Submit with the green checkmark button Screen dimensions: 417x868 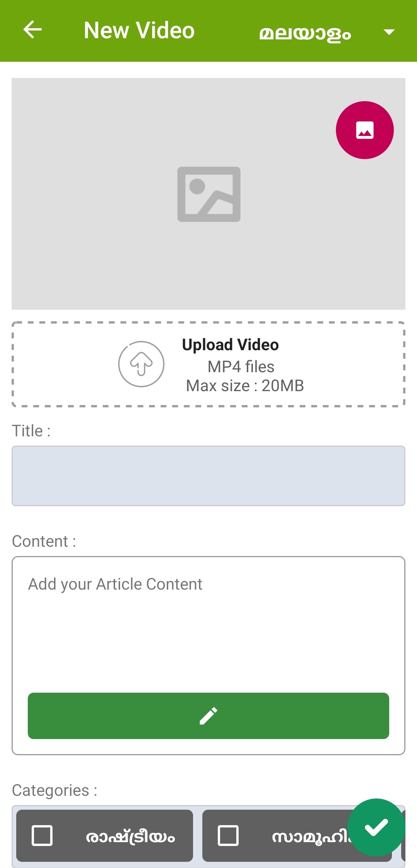click(x=376, y=827)
